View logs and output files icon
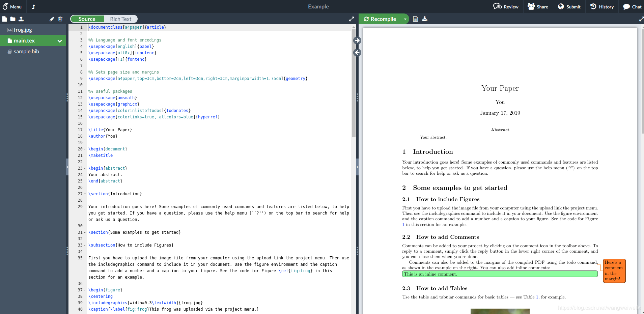The image size is (644, 314). coord(416,19)
